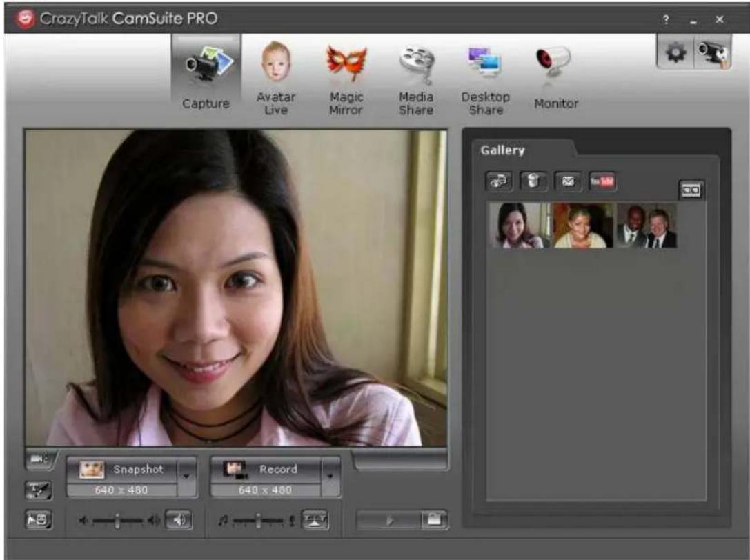Select the woman webcam thumbnail in gallery

pyautogui.click(x=520, y=225)
